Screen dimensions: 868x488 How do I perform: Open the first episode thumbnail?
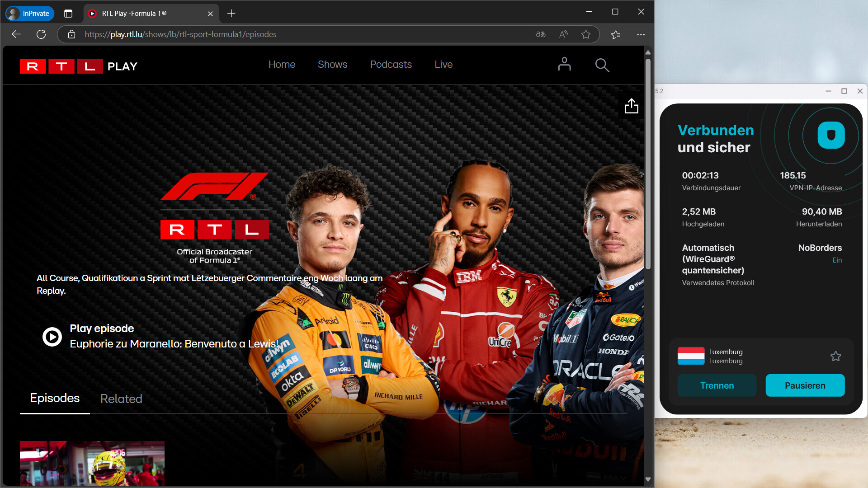[92, 463]
